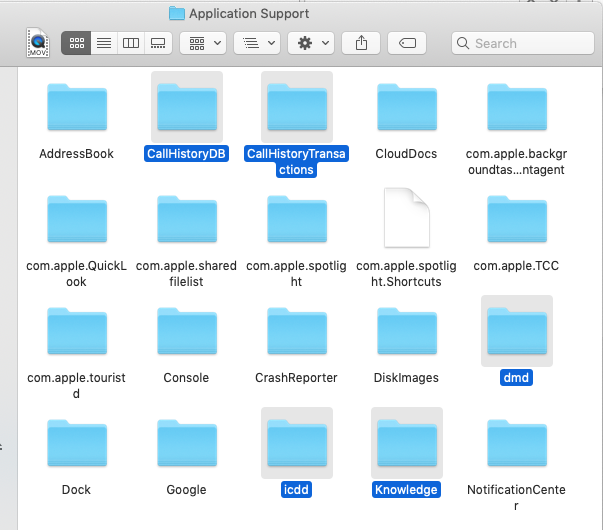Click the Share button

(x=361, y=43)
